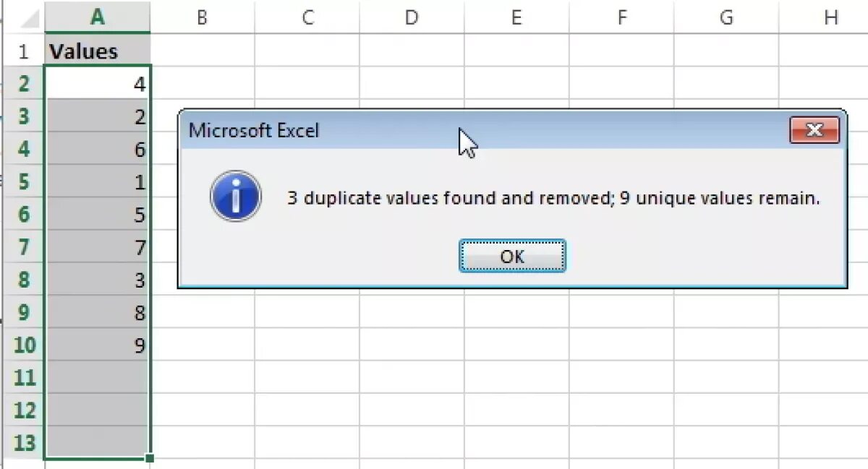
Task: Click the fill handle at selection corner
Action: pos(150,458)
